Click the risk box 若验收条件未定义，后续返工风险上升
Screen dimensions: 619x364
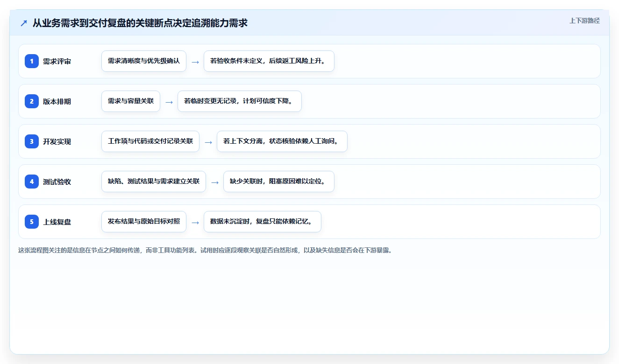(269, 61)
